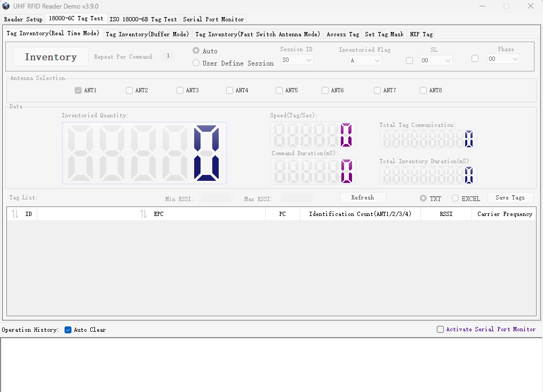543x392 pixels.
Task: Open the Set Tag Mask tab
Action: [x=384, y=34]
